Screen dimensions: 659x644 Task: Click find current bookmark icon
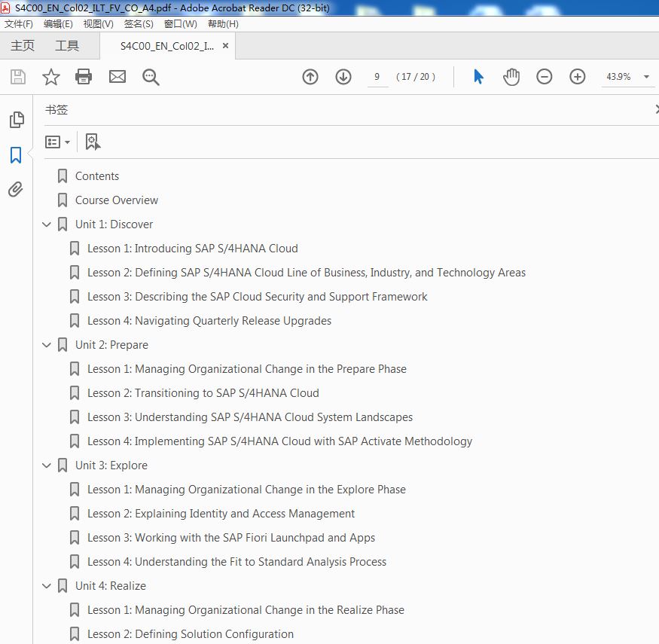[x=93, y=142]
